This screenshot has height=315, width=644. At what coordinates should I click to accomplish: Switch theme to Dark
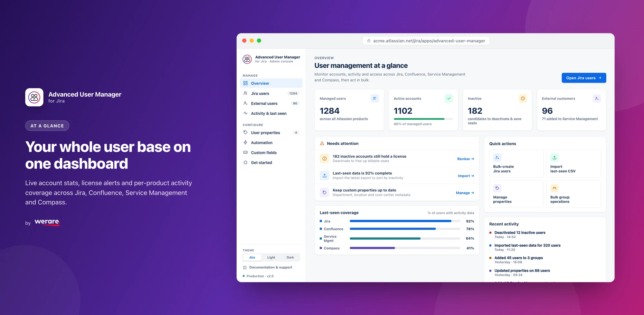290,257
